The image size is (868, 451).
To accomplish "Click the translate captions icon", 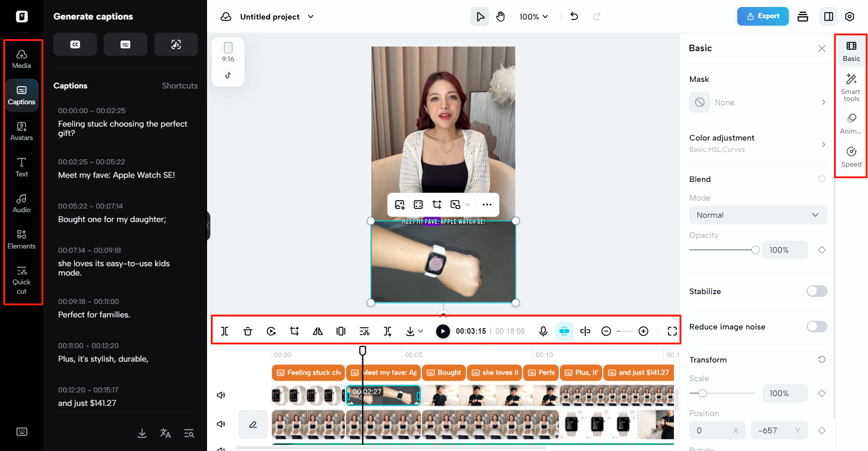I will [x=165, y=433].
